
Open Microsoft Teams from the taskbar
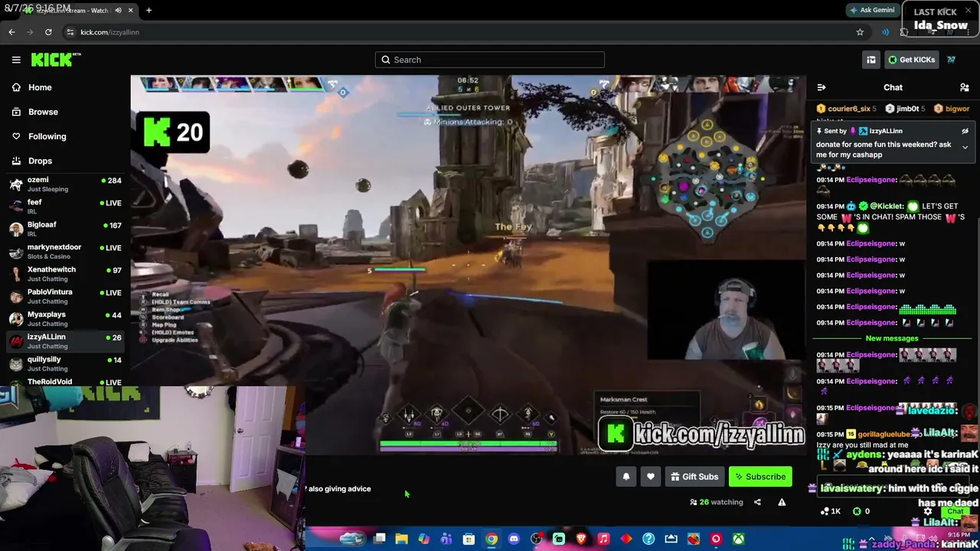click(x=446, y=539)
